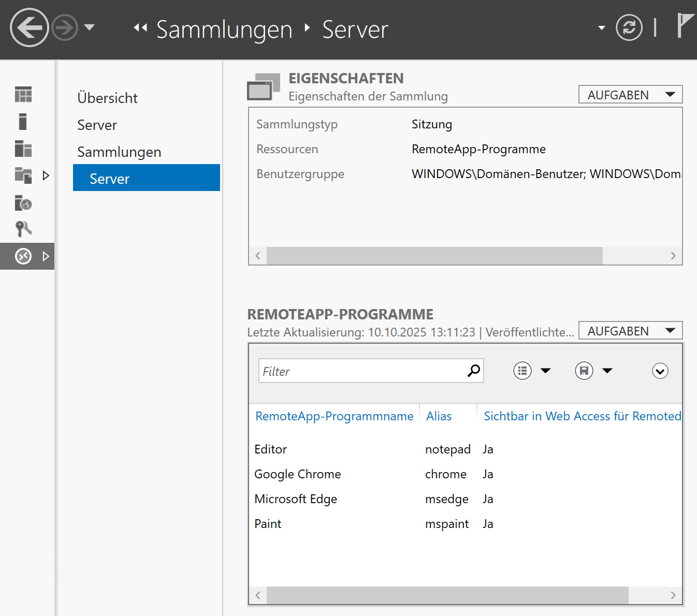Open the notifications flag icon

[x=686, y=26]
